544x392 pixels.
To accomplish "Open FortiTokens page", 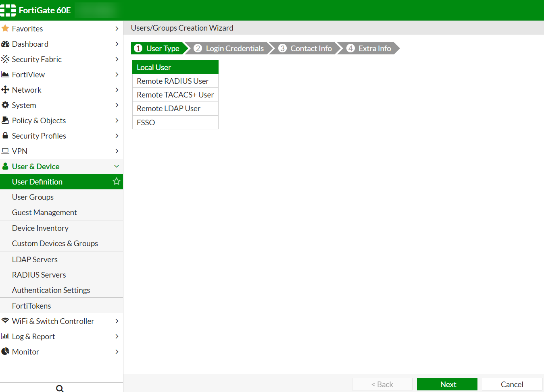I will [61, 306].
